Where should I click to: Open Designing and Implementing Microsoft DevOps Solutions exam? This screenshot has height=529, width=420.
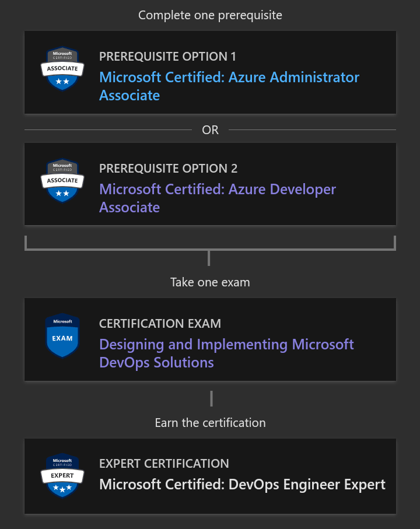(226, 353)
